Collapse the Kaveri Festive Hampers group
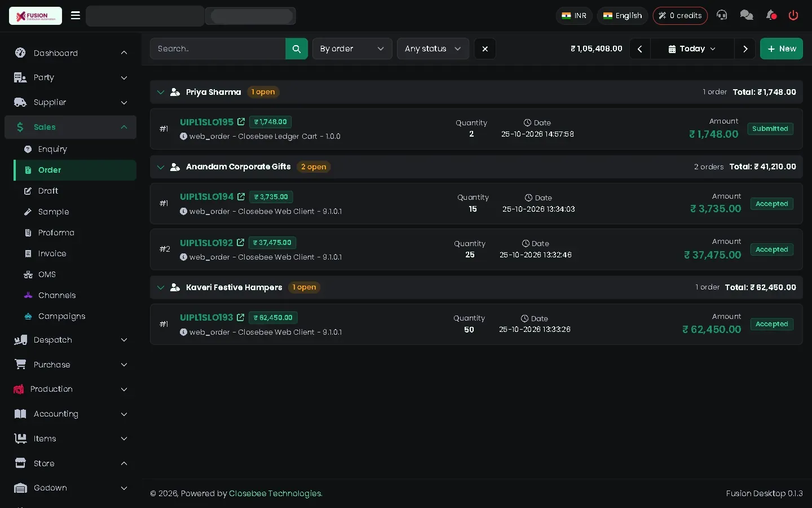The height and width of the screenshot is (508, 812). pos(161,287)
